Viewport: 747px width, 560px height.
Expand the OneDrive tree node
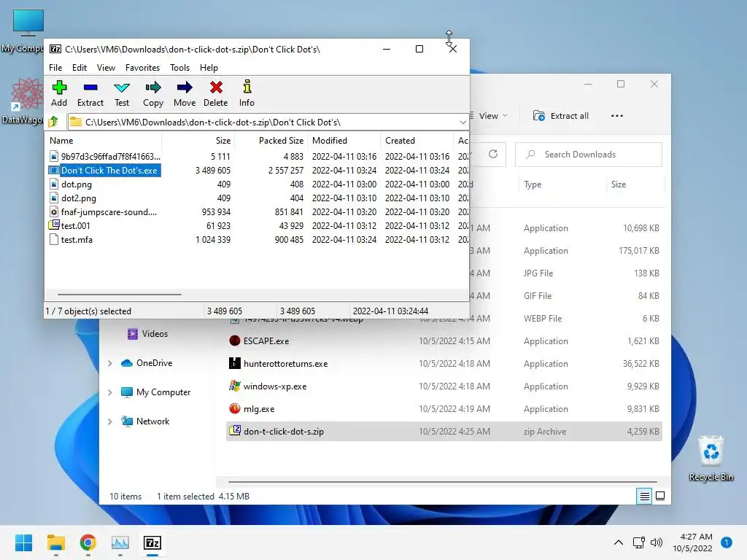110,363
